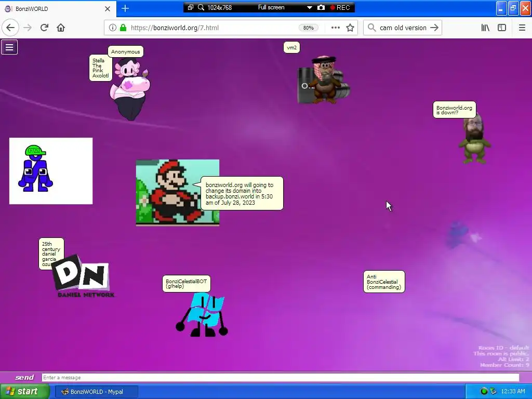Click the 'Member Count: 9' status text
The height and width of the screenshot is (399, 532).
pyautogui.click(x=504, y=365)
